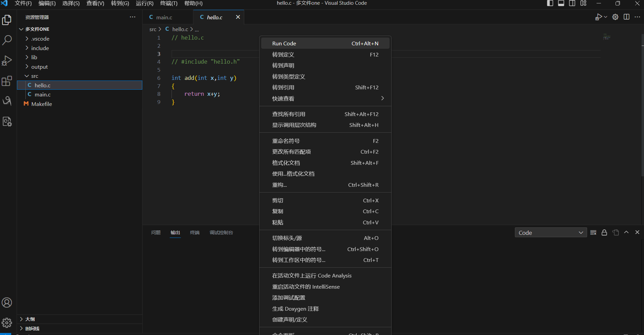This screenshot has width=644, height=335.
Task: Open output log in editor icon
Action: click(x=616, y=232)
